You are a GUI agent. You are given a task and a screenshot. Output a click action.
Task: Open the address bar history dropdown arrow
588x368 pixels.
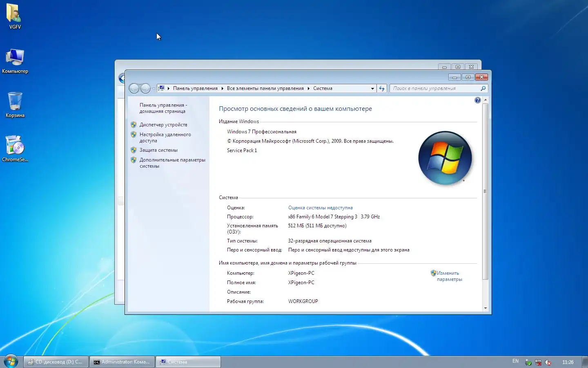372,88
